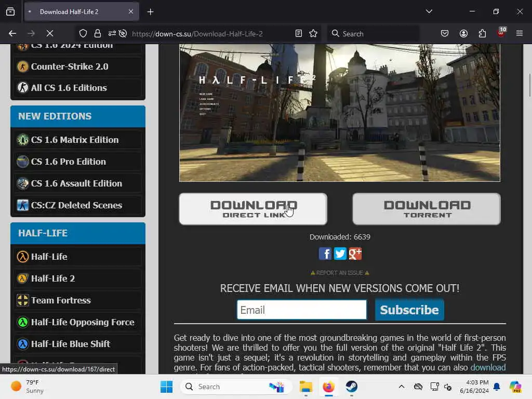Open cloud sync tray icon

(x=418, y=387)
